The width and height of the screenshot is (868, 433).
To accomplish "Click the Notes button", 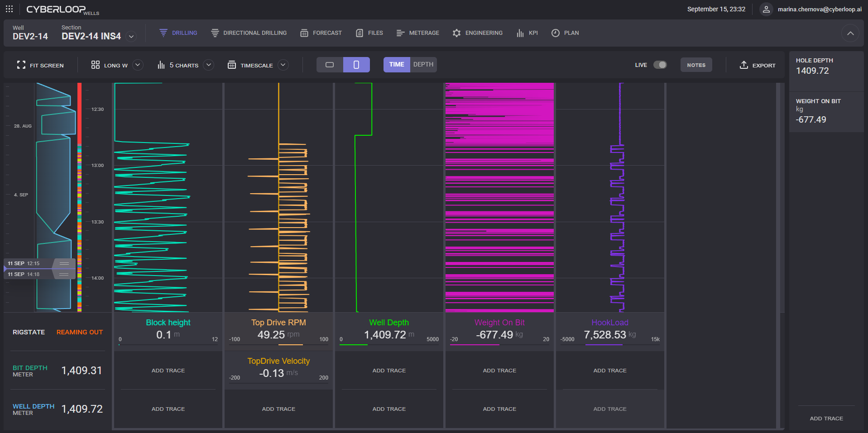I will coord(696,65).
